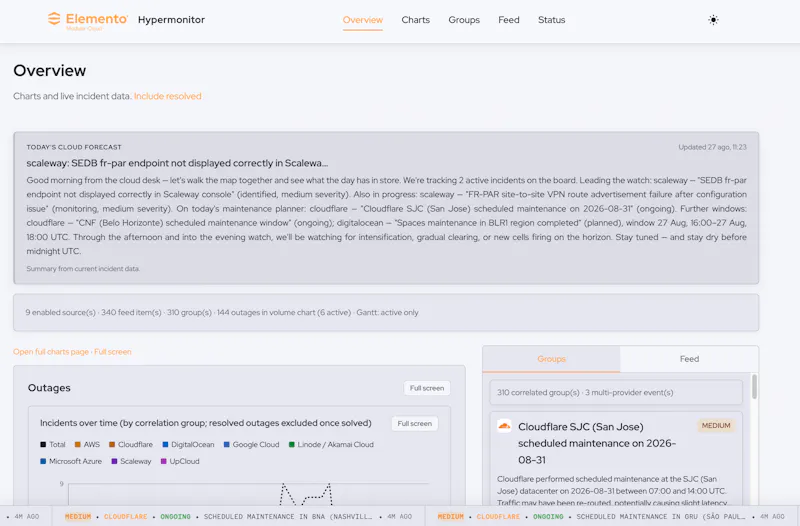Viewport: 800px width, 526px height.
Task: Click the Cloudflare logo in the group card
Action: pos(504,426)
